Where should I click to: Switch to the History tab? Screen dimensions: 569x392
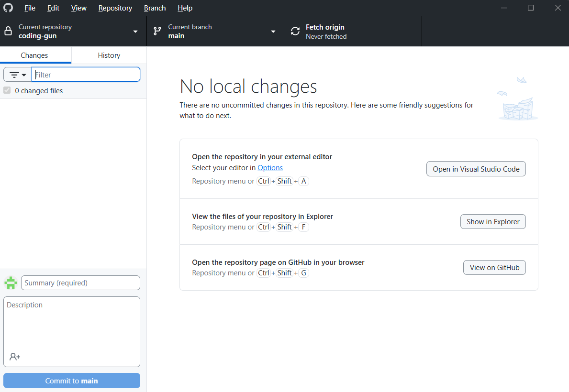coord(109,55)
